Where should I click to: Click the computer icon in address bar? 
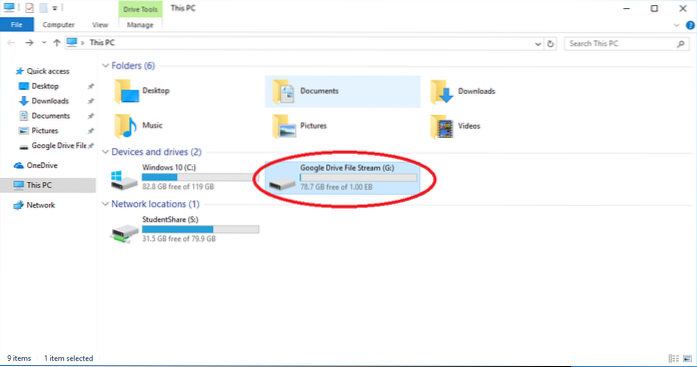[x=72, y=43]
